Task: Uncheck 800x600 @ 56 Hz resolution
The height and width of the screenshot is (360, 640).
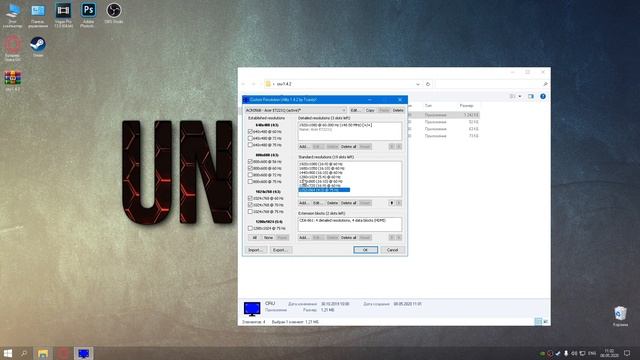Action: [x=250, y=162]
